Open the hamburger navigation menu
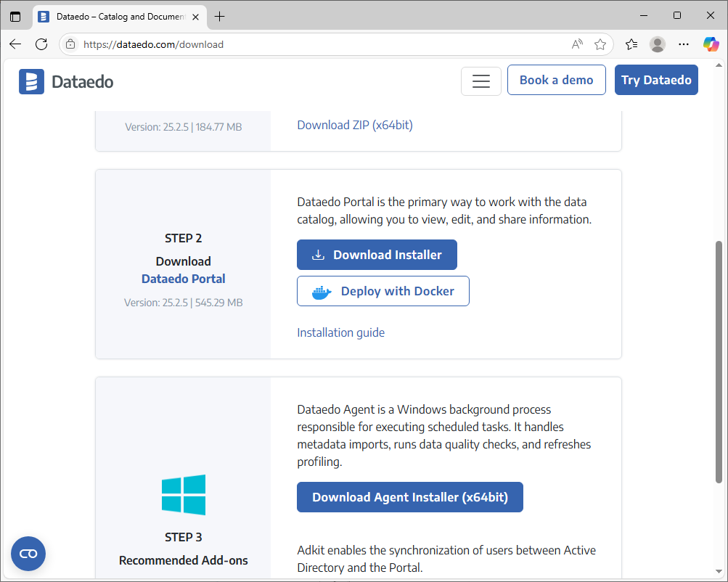Viewport: 728px width, 582px height. [481, 81]
